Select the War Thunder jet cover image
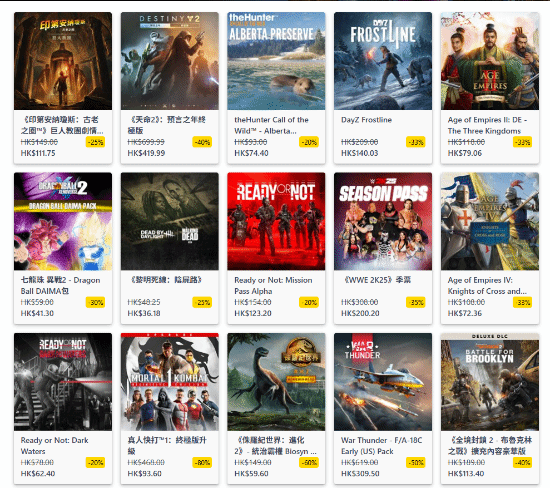Image resolution: width=550 pixels, height=488 pixels. [383, 382]
